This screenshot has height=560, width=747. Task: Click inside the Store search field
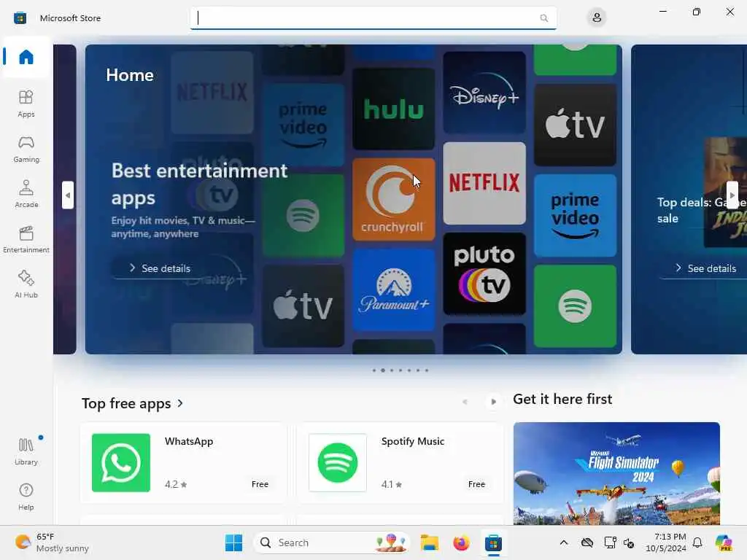point(373,18)
